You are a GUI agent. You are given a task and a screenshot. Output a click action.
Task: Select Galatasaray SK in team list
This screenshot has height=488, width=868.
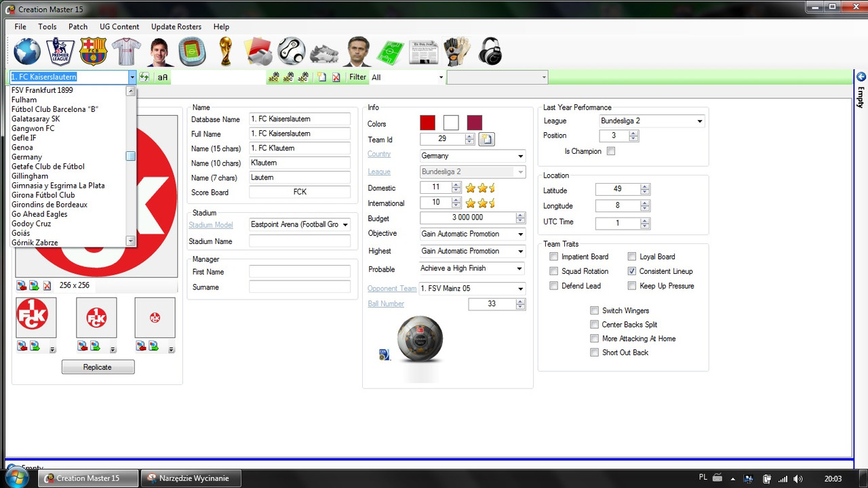(35, 119)
